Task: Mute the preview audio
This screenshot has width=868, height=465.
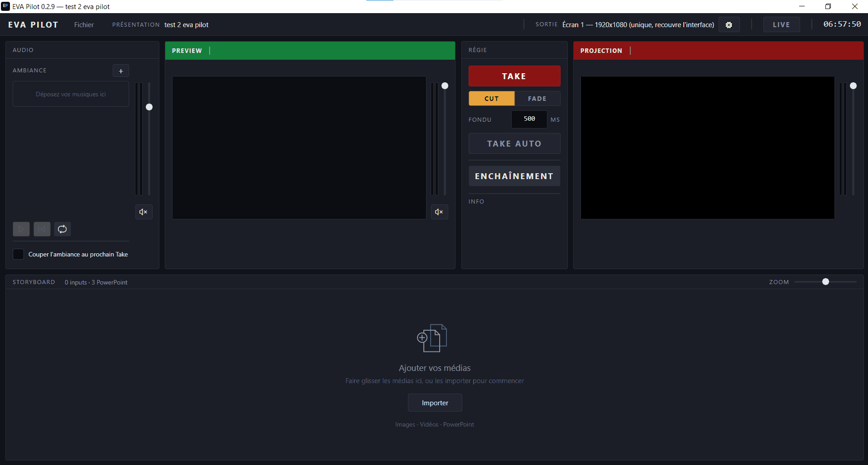Action: (x=439, y=212)
